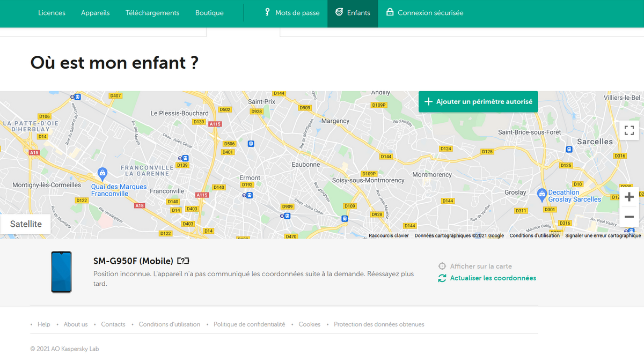The image size is (644, 363).
Task: Click Quai des Marques Franconville pin
Action: pyautogui.click(x=102, y=173)
